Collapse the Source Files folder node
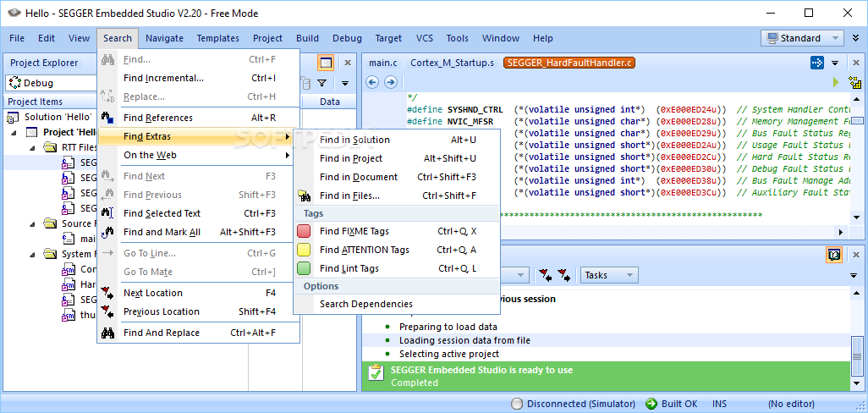Screen dimensions: 868x413 click(32, 223)
